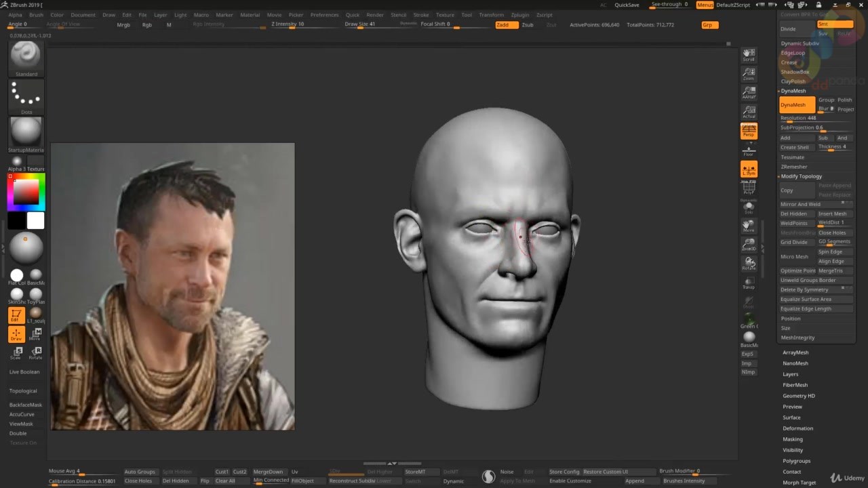Image resolution: width=868 pixels, height=488 pixels.
Task: Select the Flat Color material sphere
Action: point(17,275)
